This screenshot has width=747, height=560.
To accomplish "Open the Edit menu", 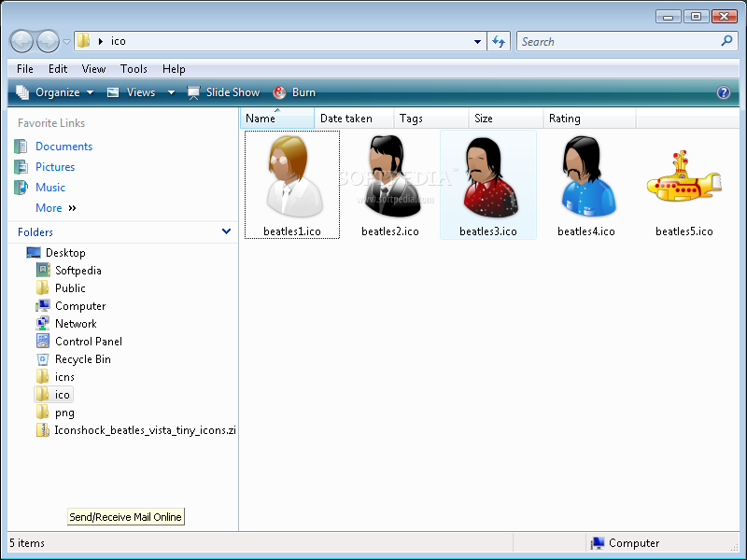I will (58, 69).
